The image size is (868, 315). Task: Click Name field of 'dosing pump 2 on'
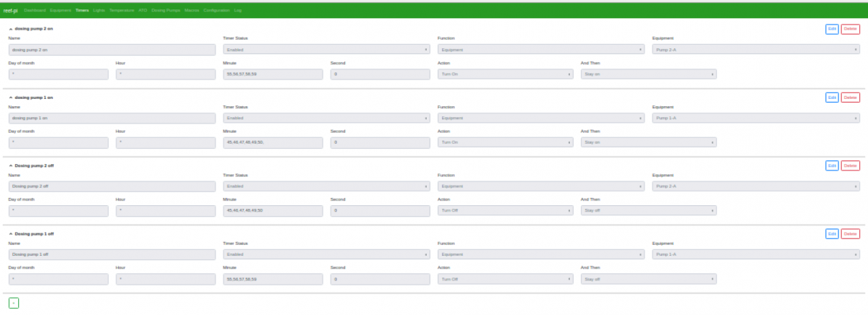coord(112,50)
